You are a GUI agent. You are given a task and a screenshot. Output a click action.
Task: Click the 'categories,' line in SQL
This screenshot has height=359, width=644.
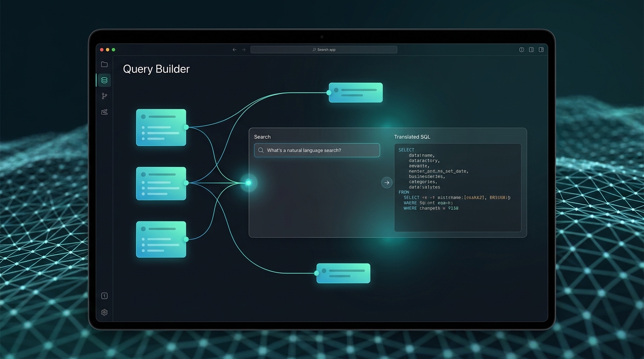[423, 182]
